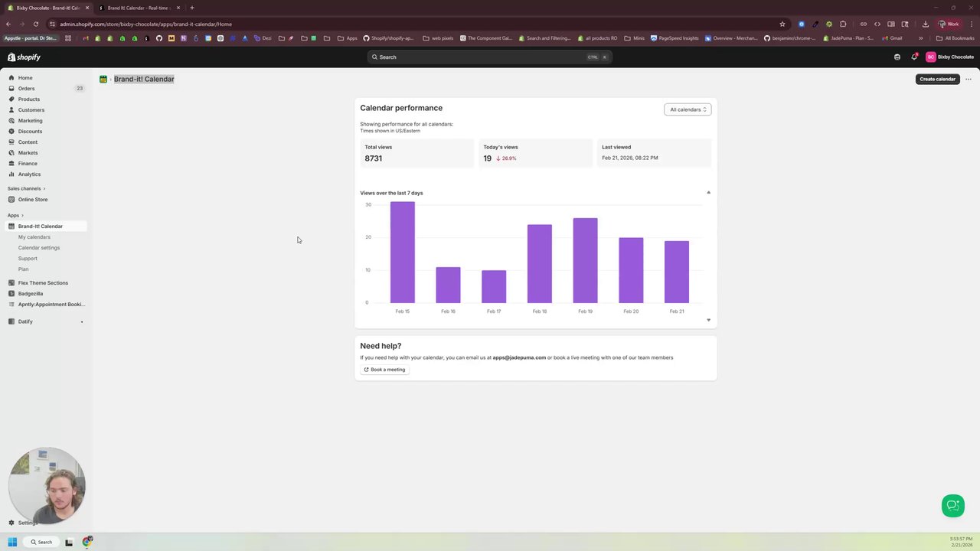This screenshot has height=551, width=980.
Task: Bookmark this page with star icon
Action: tap(782, 24)
